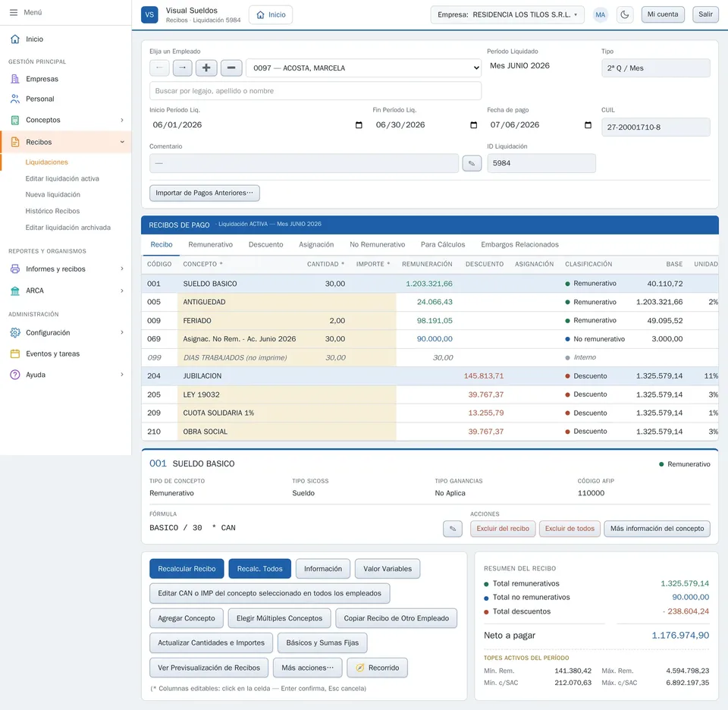Screen dimensions: 728x710
Task: Start the Recorrido tour button
Action: tap(377, 668)
